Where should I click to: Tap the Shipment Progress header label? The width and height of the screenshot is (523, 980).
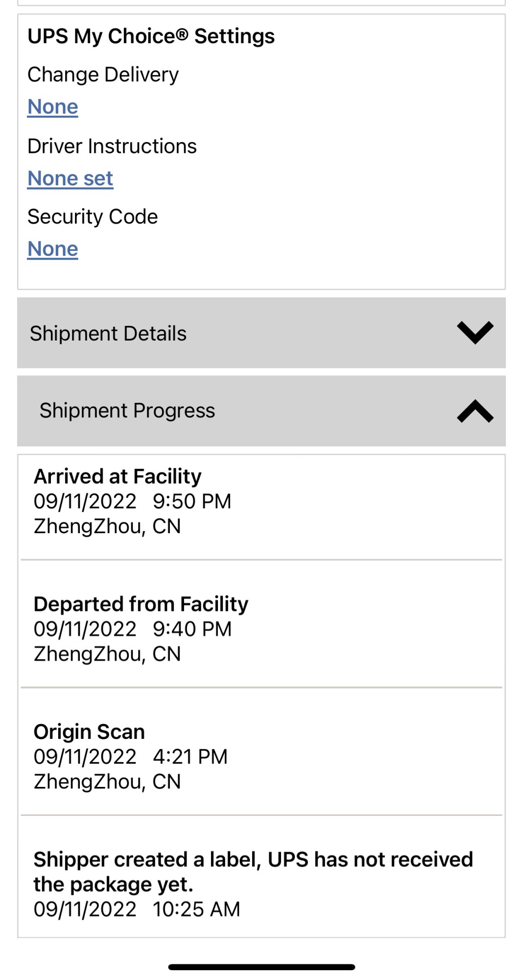[127, 411]
